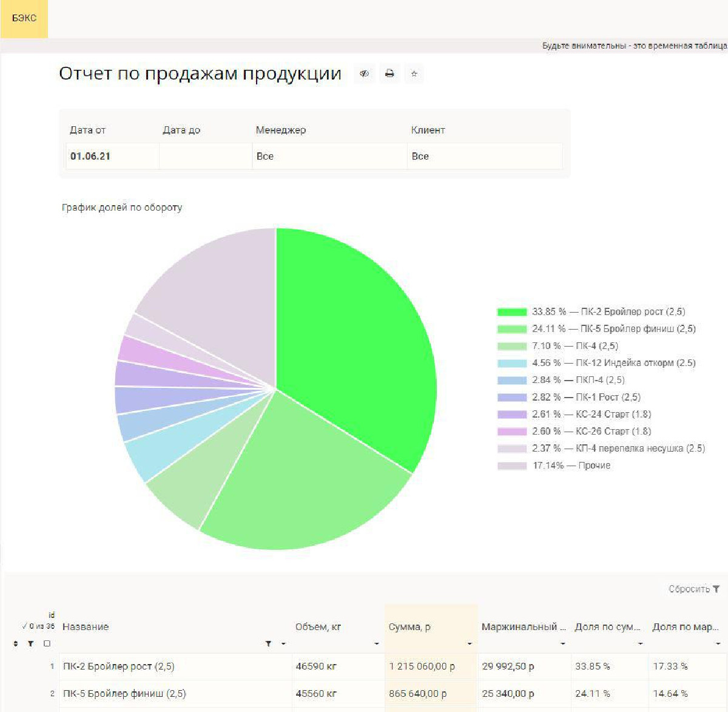This screenshot has height=712, width=728.
Task: Click the Дата от field with 01.06.21
Action: point(112,156)
